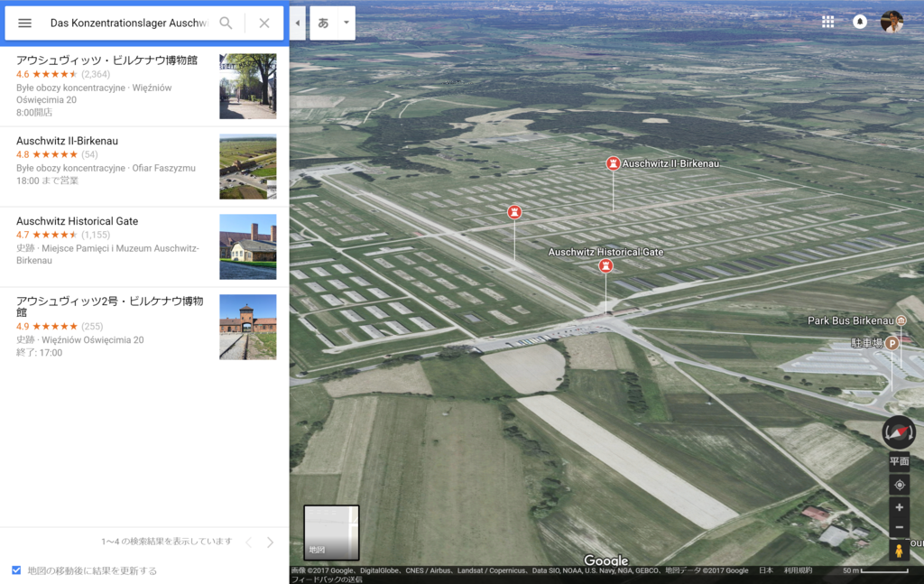Click the Park Bus Birkenau label
This screenshot has height=584, width=924.
pyautogui.click(x=850, y=320)
